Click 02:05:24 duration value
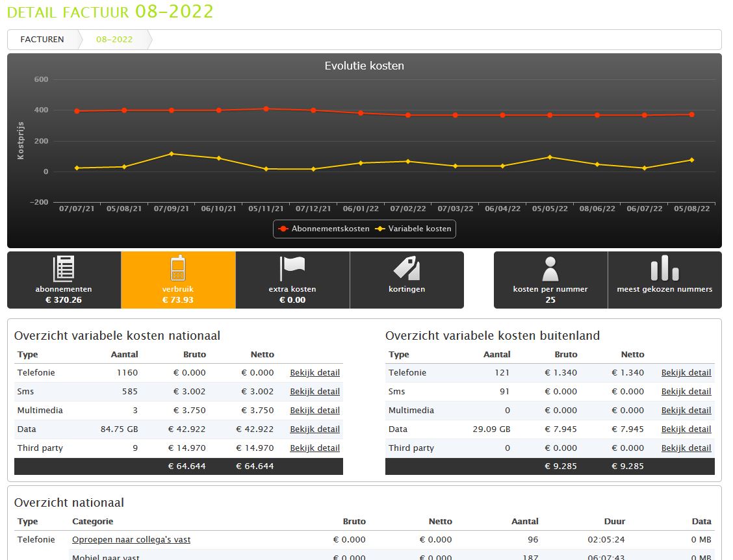The width and height of the screenshot is (733, 560). click(606, 539)
